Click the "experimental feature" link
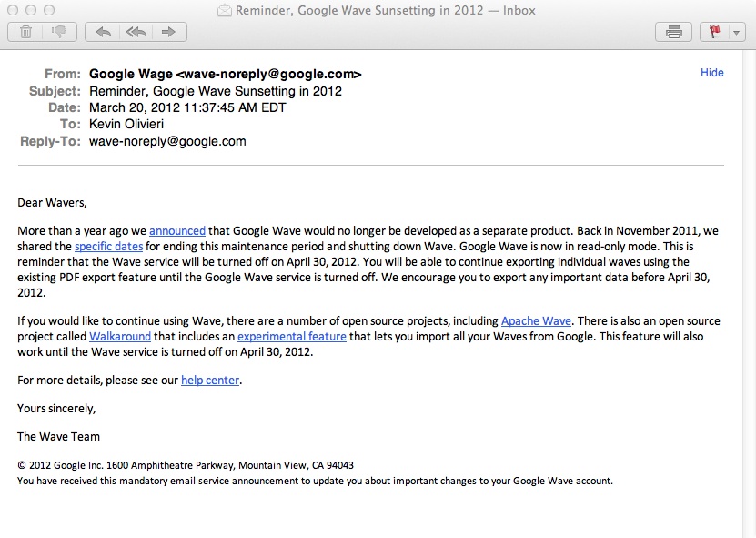The width and height of the screenshot is (756, 538). coord(291,337)
